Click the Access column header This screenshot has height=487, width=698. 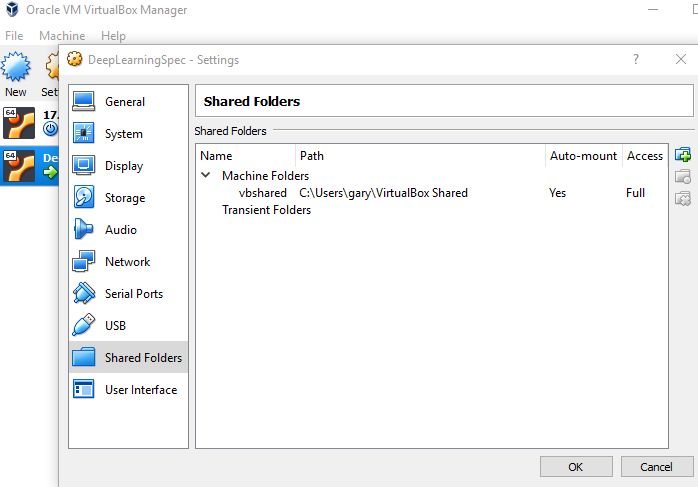[645, 156]
